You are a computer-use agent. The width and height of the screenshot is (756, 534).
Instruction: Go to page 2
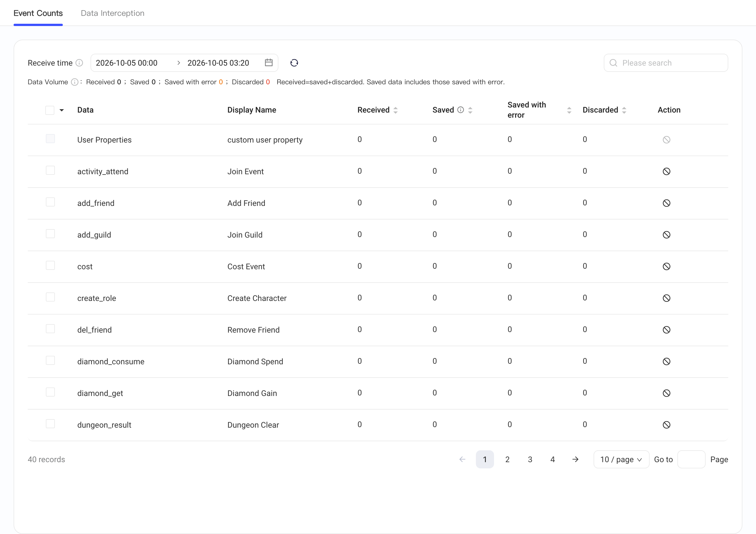pos(507,459)
